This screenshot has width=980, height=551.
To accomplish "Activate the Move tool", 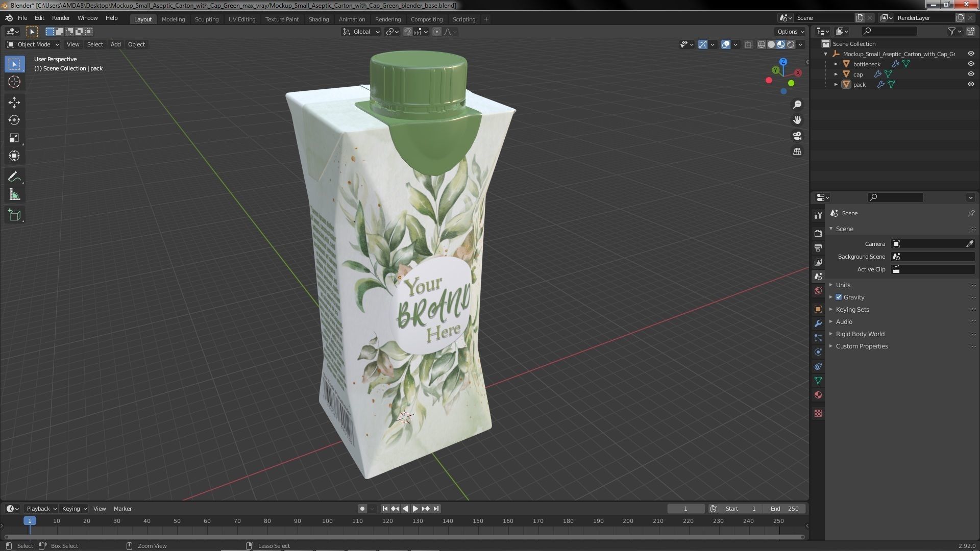I will tap(14, 102).
